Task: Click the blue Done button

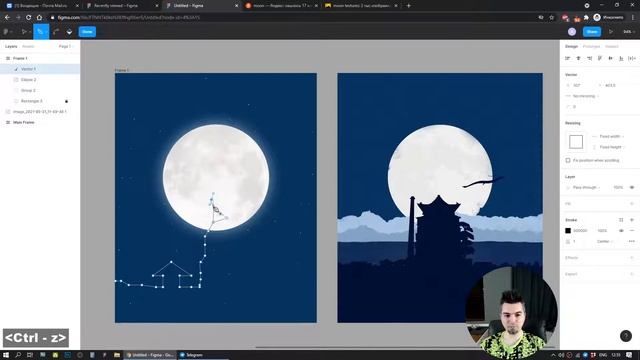Action: (x=87, y=31)
